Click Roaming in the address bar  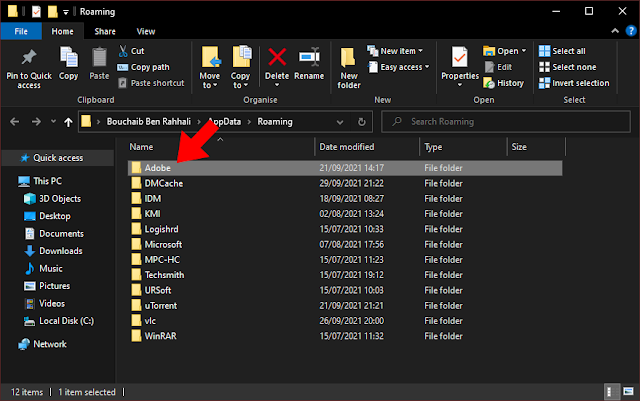[275, 122]
